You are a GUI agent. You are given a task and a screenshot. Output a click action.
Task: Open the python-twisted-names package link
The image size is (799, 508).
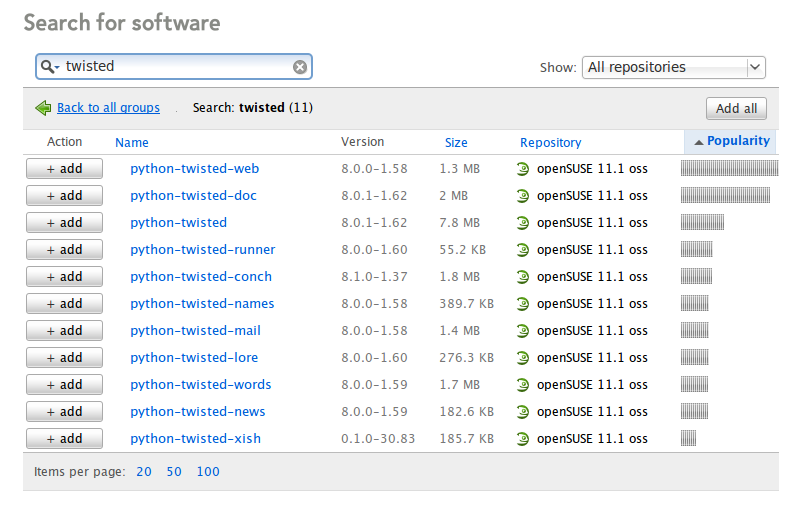[x=202, y=304]
